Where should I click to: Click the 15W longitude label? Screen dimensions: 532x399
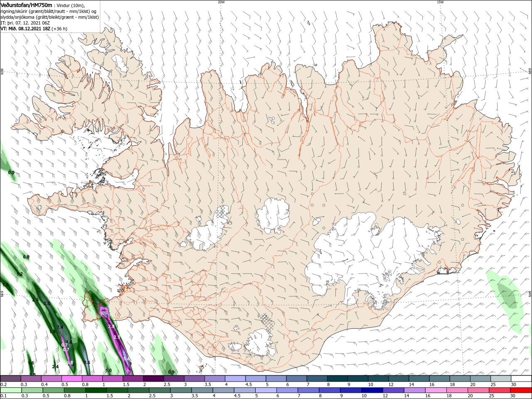point(440,2)
